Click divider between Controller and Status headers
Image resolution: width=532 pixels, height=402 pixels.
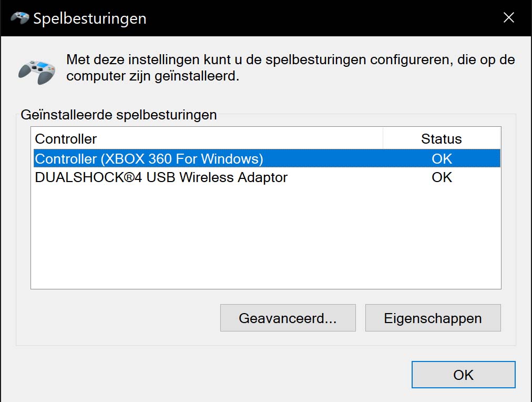[383, 138]
